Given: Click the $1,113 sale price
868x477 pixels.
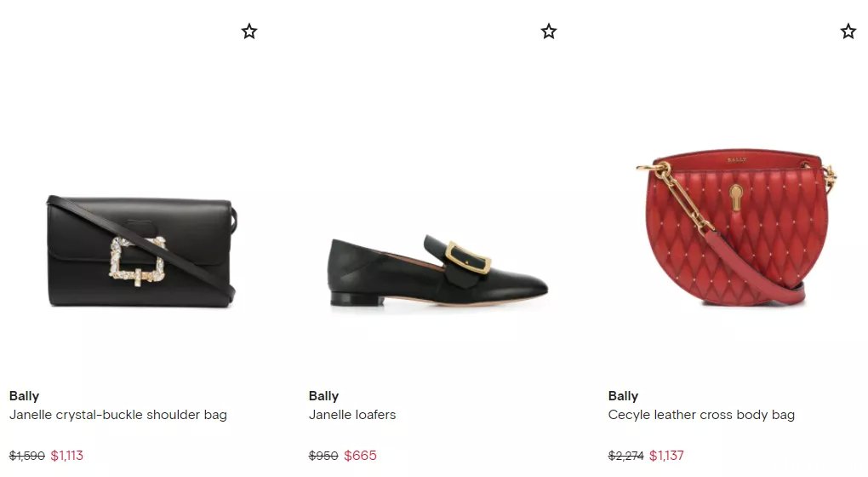Looking at the screenshot, I should pos(67,456).
